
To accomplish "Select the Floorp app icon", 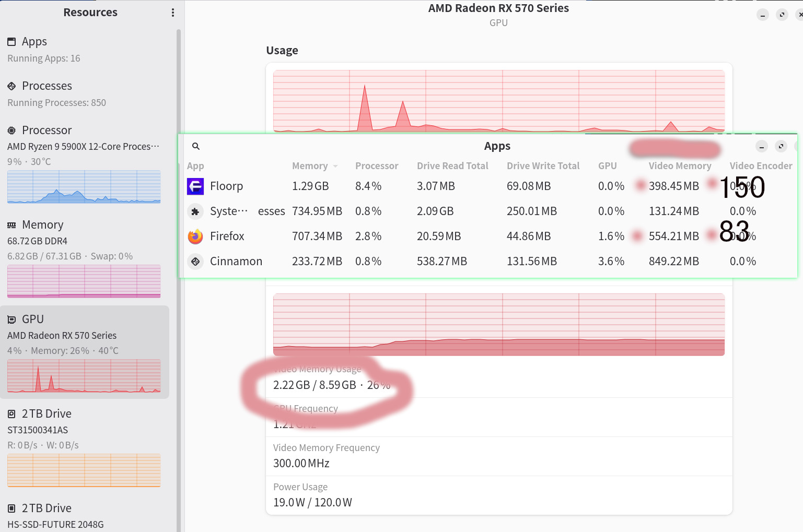I will [195, 186].
